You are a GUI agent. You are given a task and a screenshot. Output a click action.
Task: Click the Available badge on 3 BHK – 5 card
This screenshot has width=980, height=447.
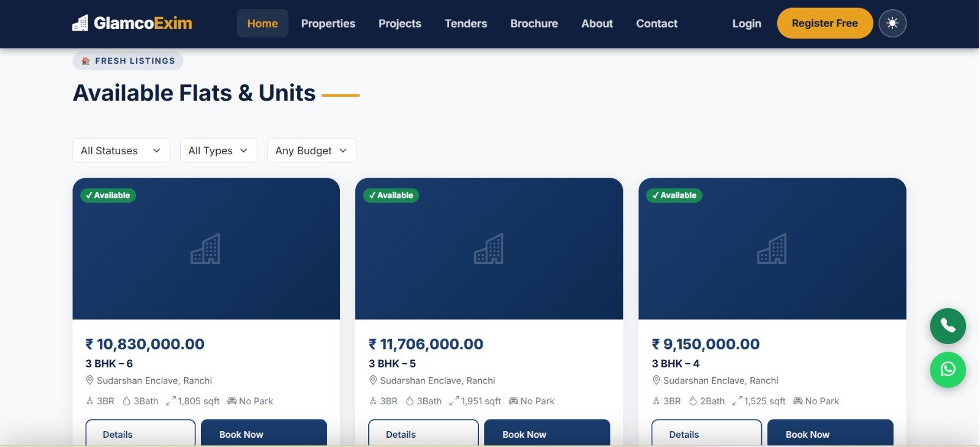391,195
